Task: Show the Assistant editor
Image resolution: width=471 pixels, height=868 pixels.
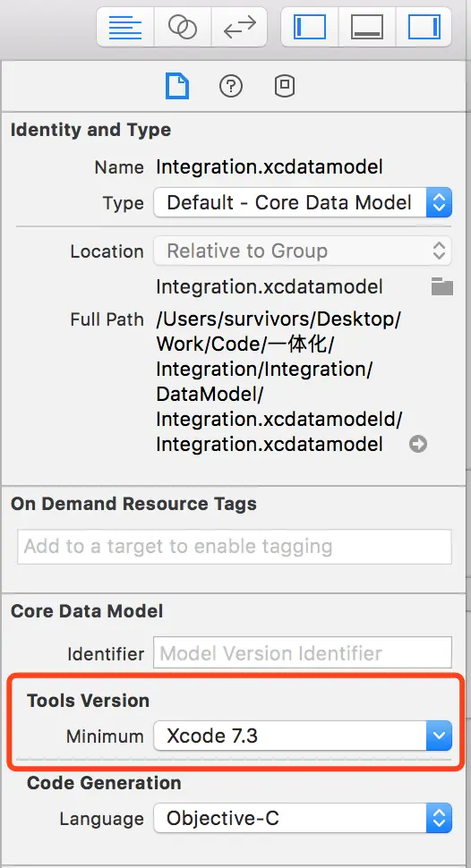Action: click(183, 27)
